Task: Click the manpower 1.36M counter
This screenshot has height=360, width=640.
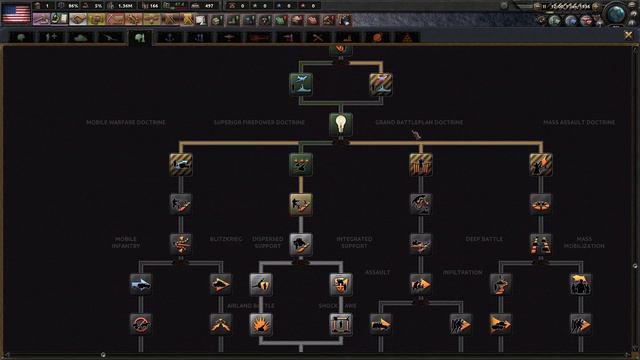Action: 121,6
